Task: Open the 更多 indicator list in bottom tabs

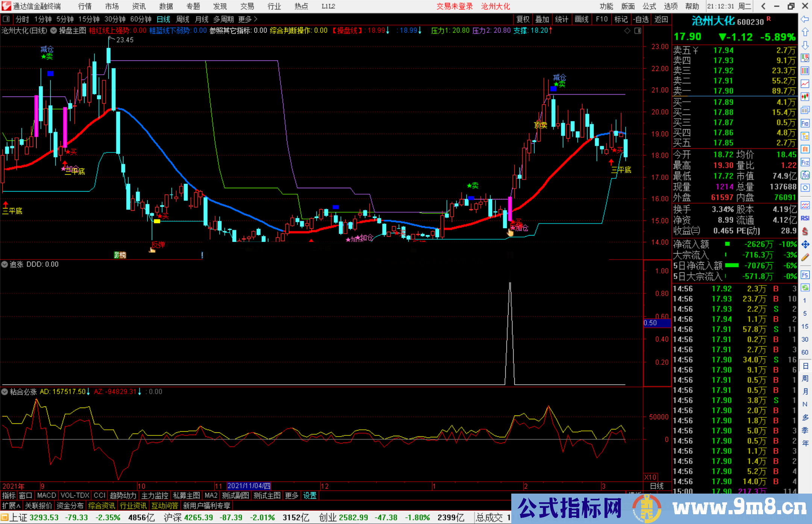Action: tap(291, 495)
